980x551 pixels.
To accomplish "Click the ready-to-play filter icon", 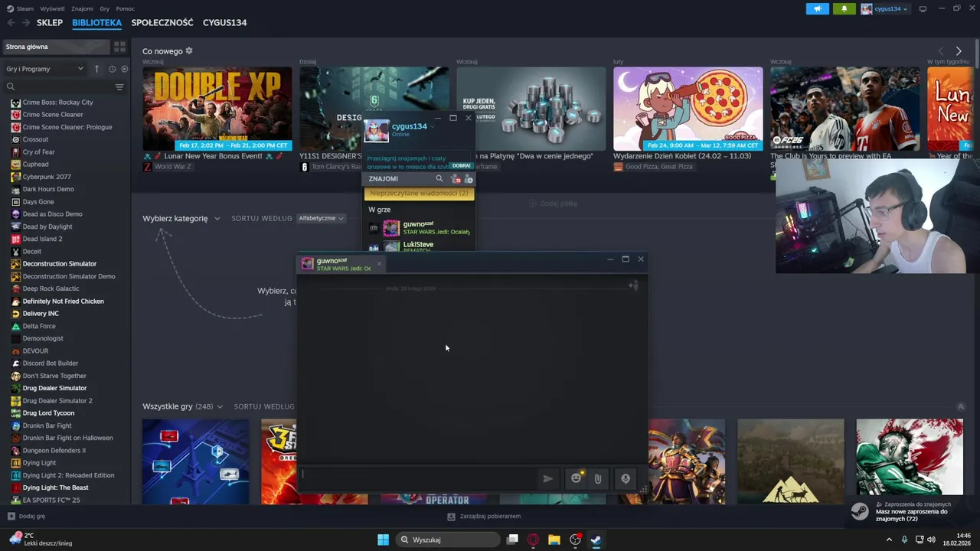I will [125, 69].
